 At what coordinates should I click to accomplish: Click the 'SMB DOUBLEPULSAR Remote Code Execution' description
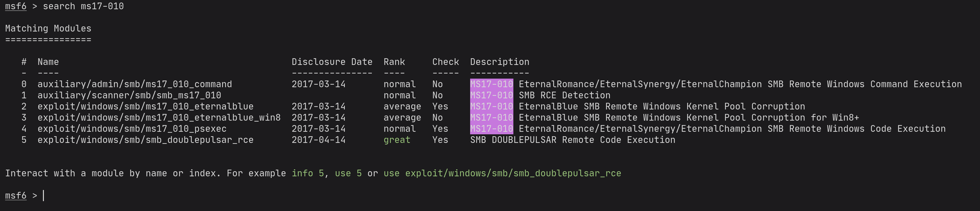coord(572,140)
